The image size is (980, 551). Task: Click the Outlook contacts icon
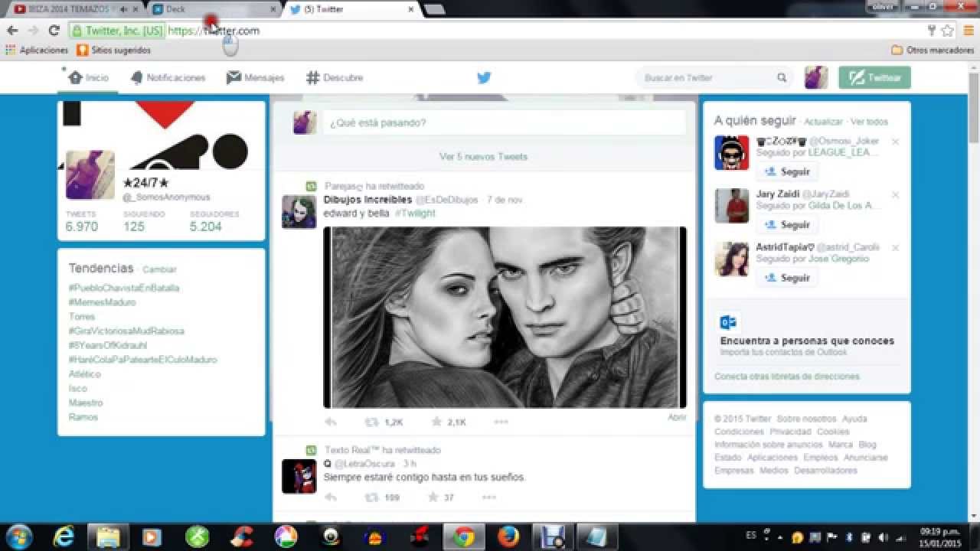click(727, 322)
